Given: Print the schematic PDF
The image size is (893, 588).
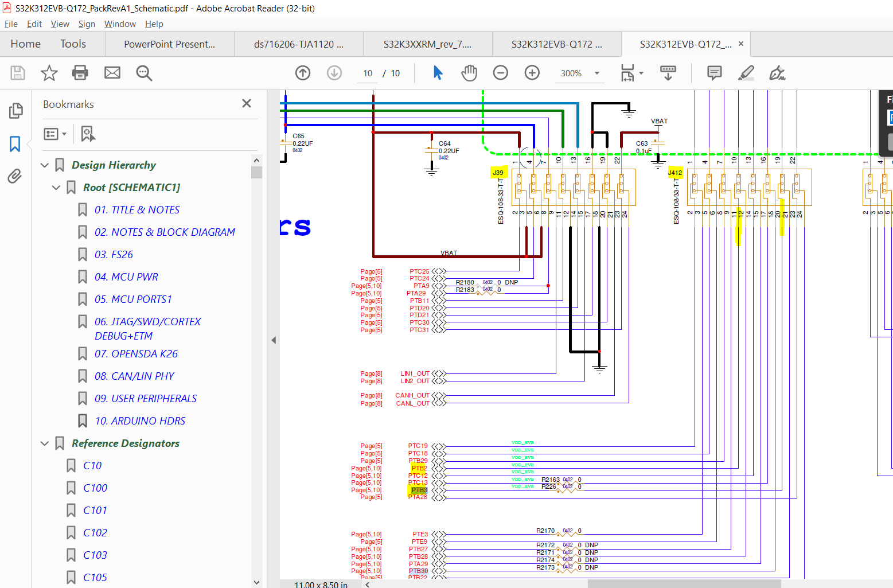Looking at the screenshot, I should (80, 73).
